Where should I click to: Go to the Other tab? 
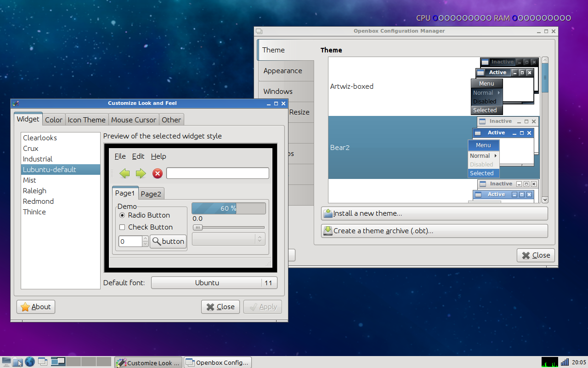click(171, 120)
